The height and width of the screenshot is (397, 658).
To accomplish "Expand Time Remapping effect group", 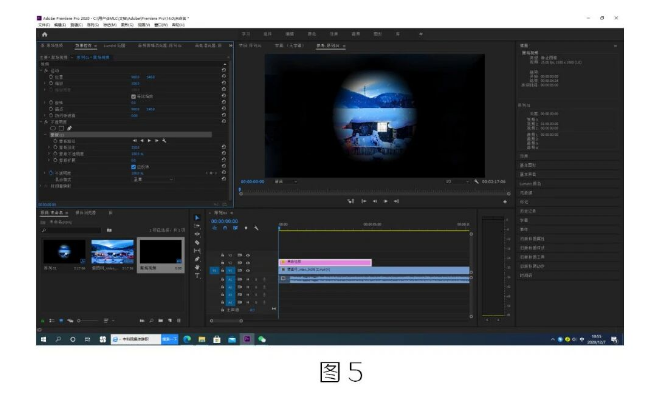I will tap(41, 186).
